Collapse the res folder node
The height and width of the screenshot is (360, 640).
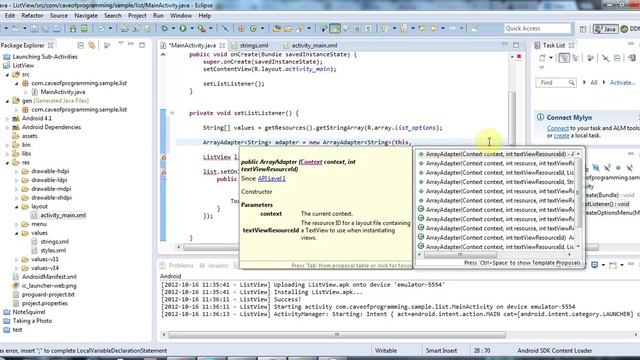[x=7, y=162]
